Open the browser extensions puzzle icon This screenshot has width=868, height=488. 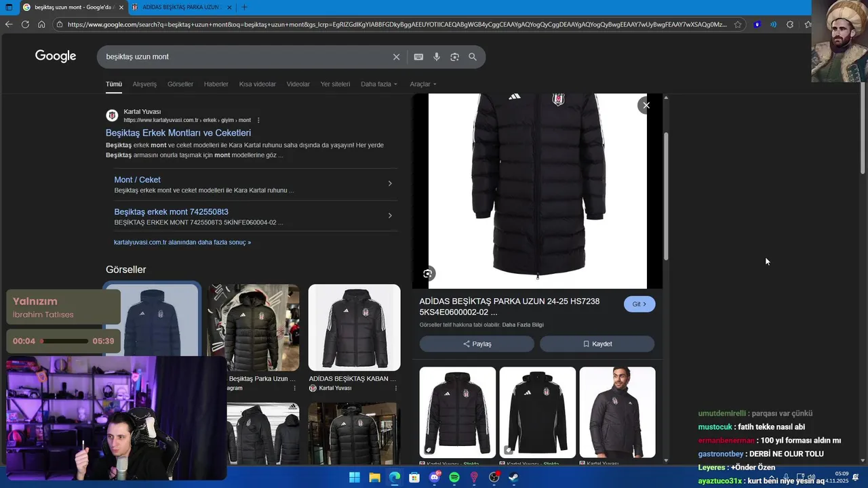(x=790, y=24)
